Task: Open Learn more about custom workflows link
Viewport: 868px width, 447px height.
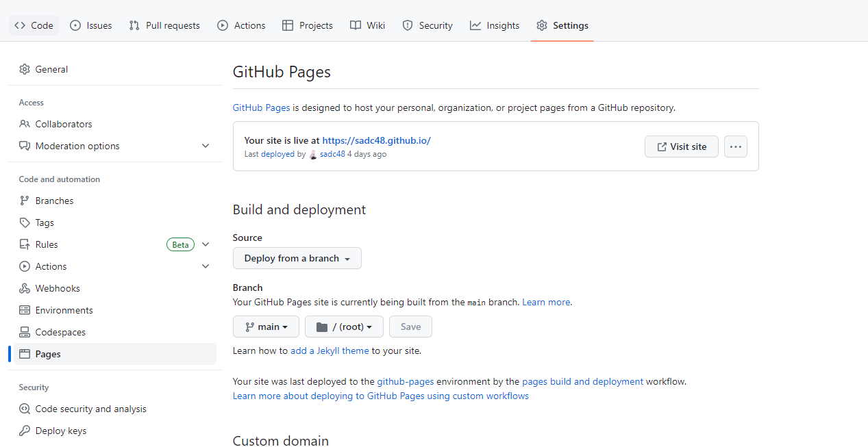Action: tap(381, 396)
